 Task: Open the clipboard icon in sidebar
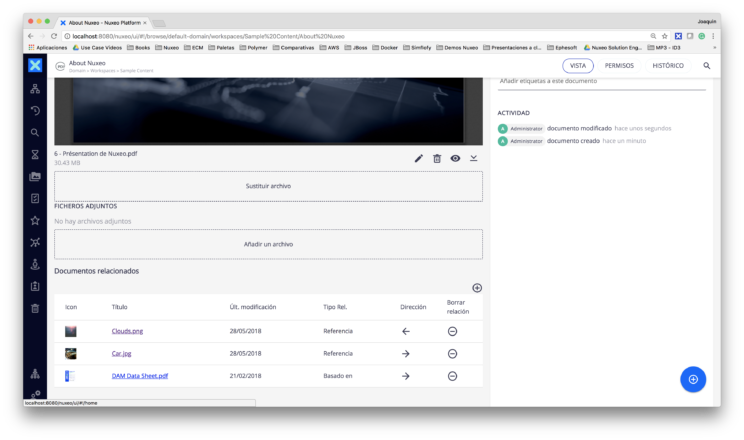click(x=35, y=286)
